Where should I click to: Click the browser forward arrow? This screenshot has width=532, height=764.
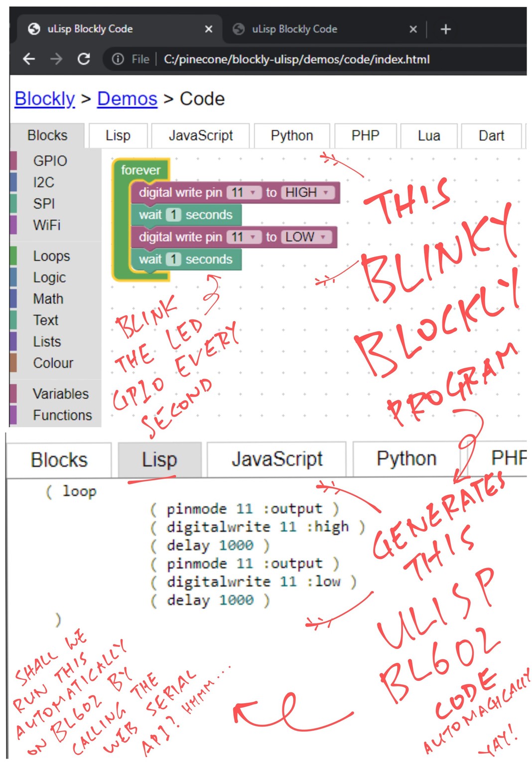tap(56, 59)
